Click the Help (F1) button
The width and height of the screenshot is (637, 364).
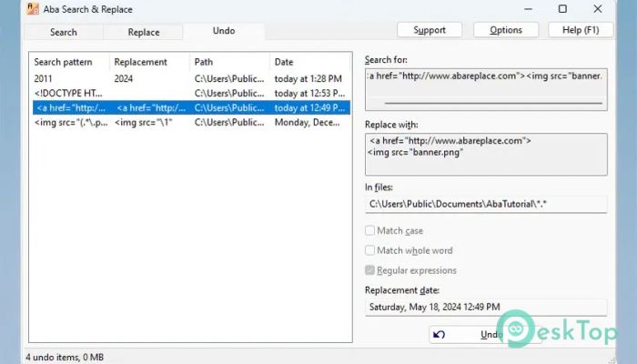[581, 30]
